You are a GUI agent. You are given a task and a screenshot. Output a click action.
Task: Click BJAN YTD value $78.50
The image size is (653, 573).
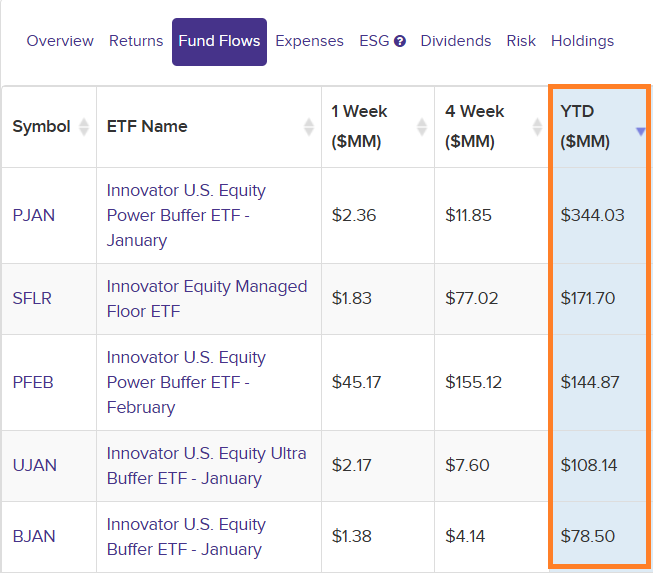click(588, 536)
